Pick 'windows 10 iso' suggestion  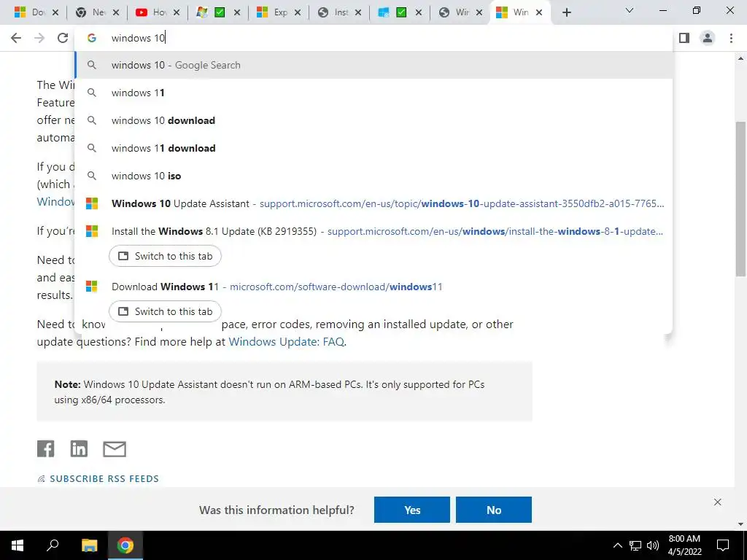tap(373, 176)
